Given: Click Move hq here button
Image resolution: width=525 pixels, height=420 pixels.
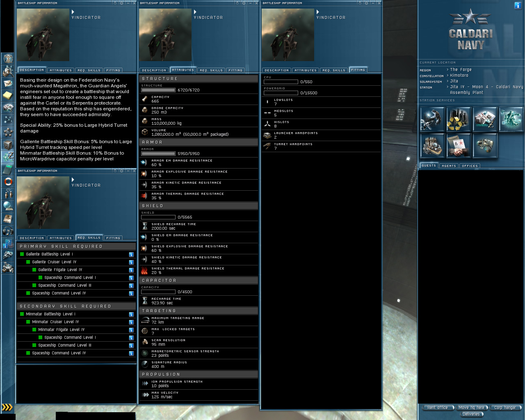Looking at the screenshot, I should 471,408.
